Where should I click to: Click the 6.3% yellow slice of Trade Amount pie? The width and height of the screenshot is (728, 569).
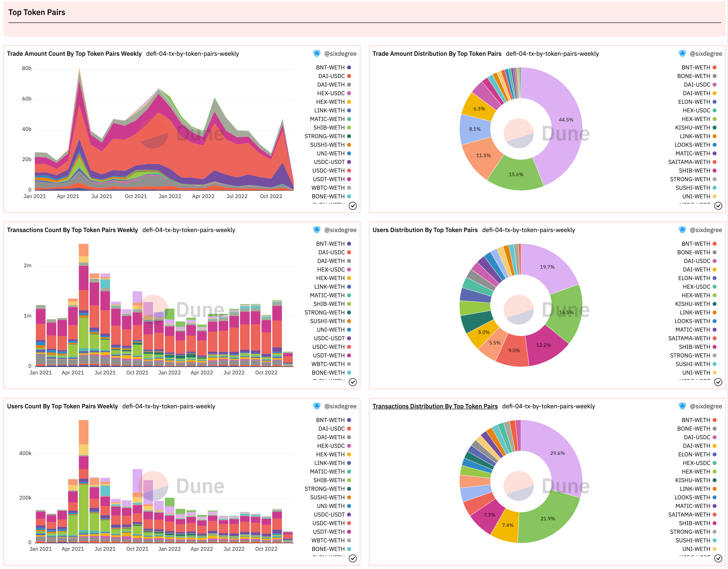tap(479, 108)
